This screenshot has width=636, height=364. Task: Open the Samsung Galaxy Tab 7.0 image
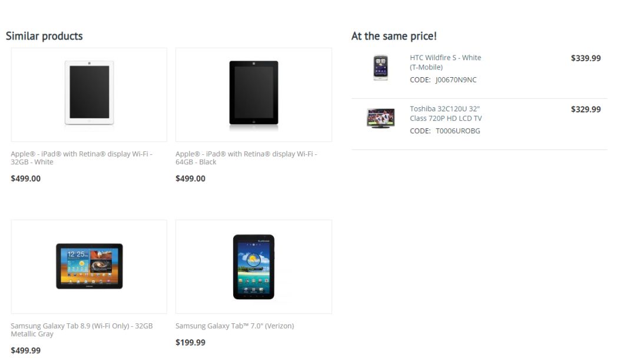tap(254, 267)
